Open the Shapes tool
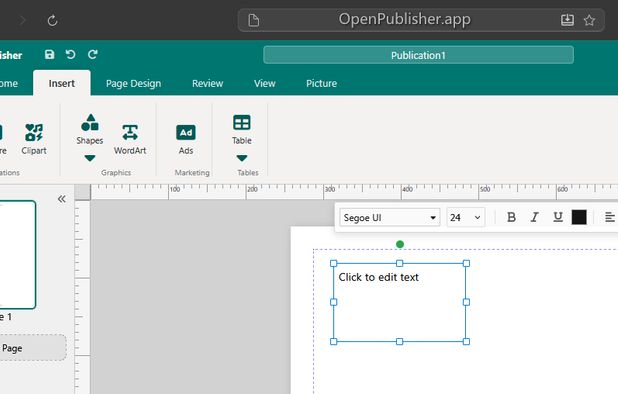 click(90, 129)
